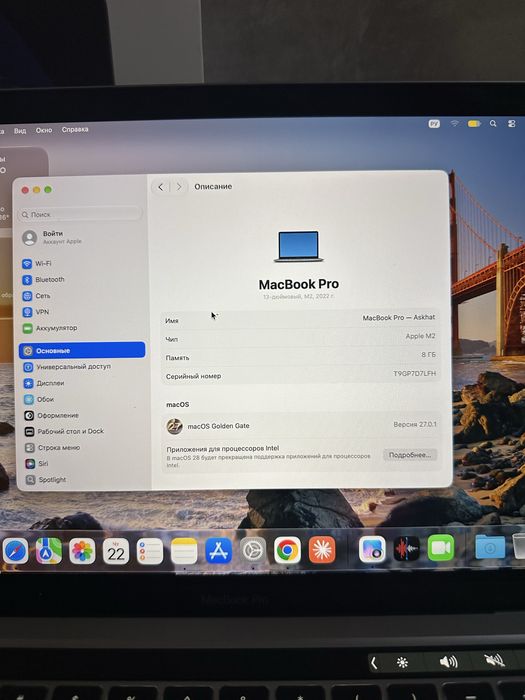Click System Settings gear in Dock
Viewport: 525px width, 700px height.
tap(253, 550)
